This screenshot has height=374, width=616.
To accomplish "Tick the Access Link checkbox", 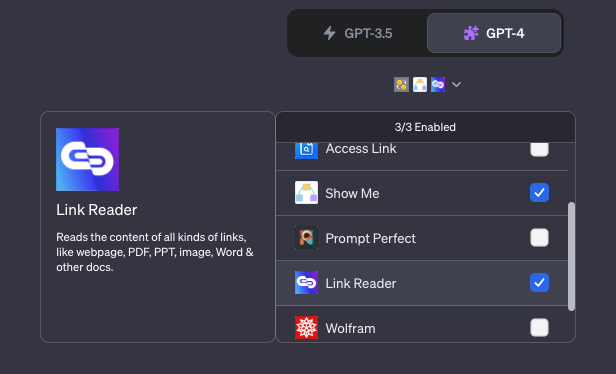I will click(x=539, y=149).
